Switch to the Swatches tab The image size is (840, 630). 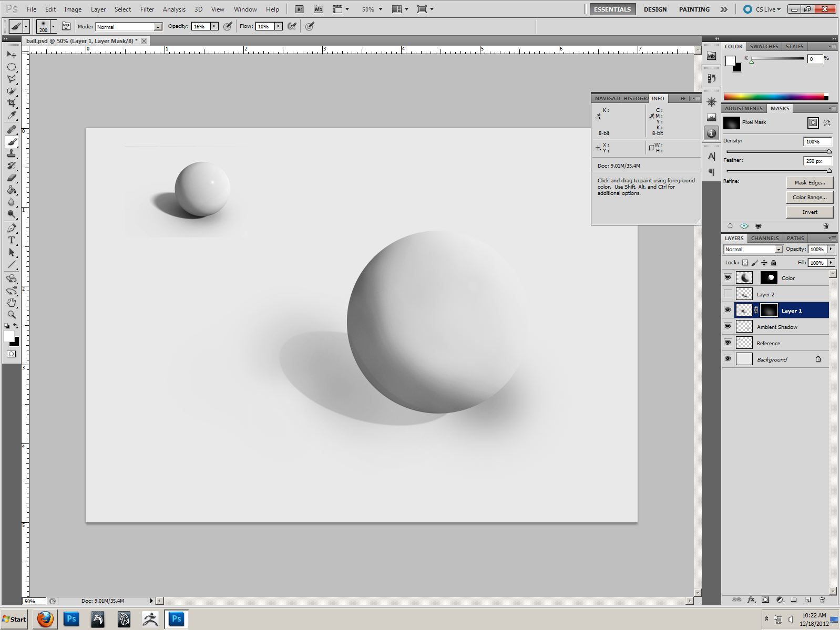(764, 47)
